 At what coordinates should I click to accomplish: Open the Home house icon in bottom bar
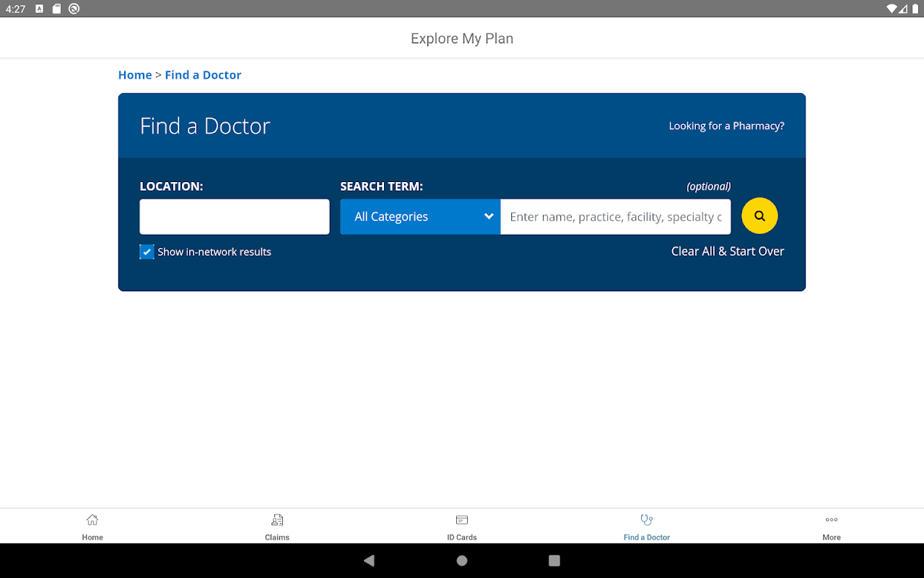pos(92,519)
